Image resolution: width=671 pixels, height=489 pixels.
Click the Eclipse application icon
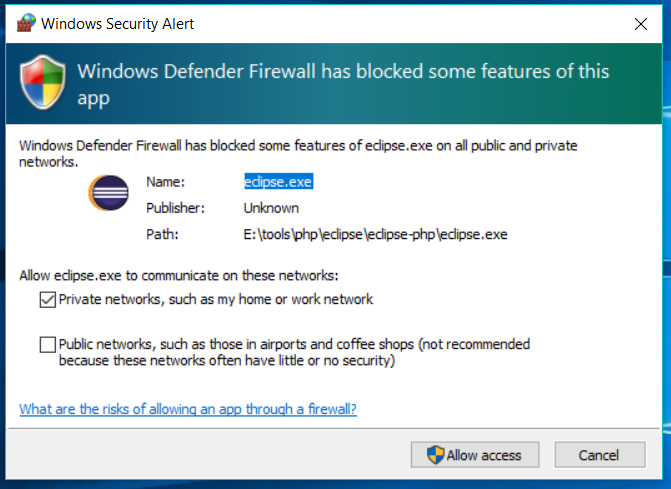pos(109,193)
